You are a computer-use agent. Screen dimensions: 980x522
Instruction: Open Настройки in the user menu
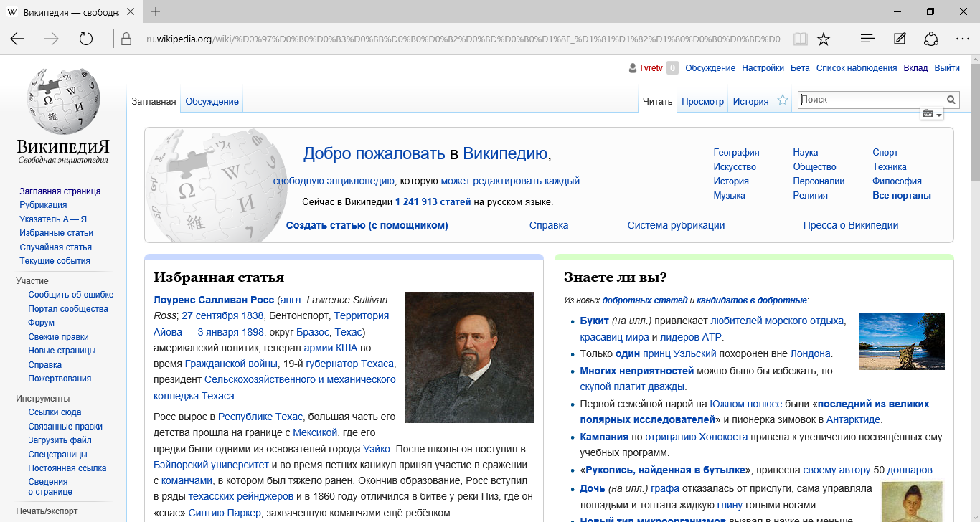coord(763,68)
